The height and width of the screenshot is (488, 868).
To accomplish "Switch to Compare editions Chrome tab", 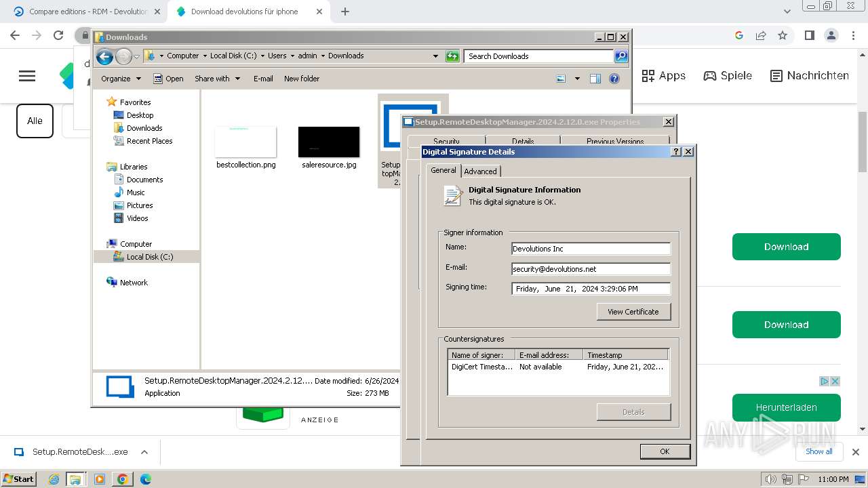I will (x=88, y=12).
